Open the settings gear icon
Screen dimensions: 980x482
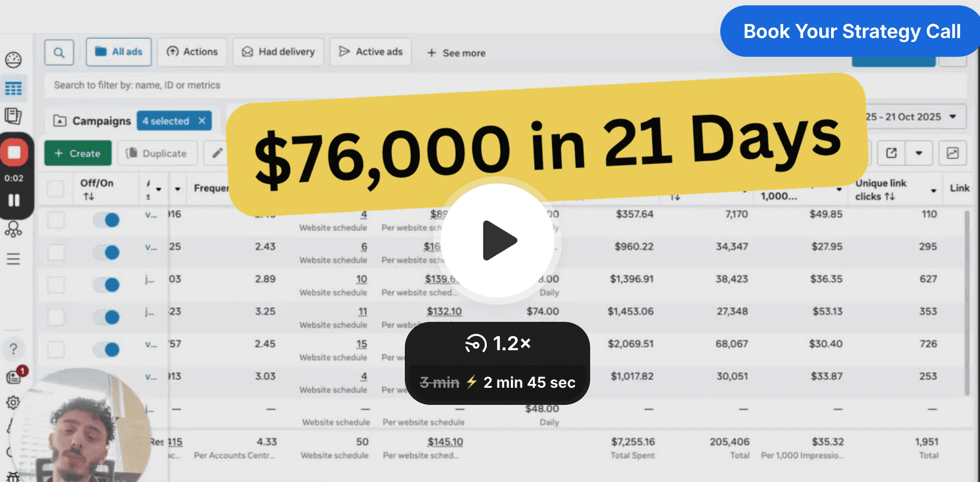pyautogui.click(x=13, y=402)
